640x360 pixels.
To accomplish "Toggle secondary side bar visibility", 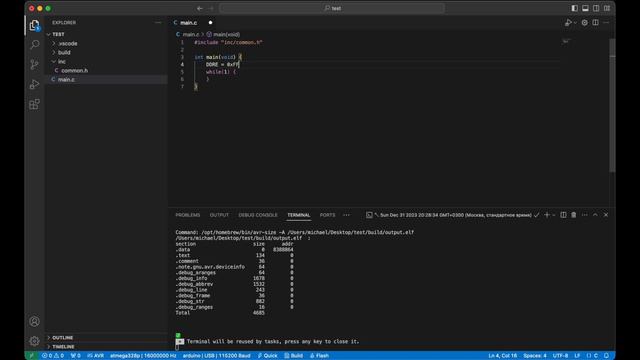I will tap(596, 8).
